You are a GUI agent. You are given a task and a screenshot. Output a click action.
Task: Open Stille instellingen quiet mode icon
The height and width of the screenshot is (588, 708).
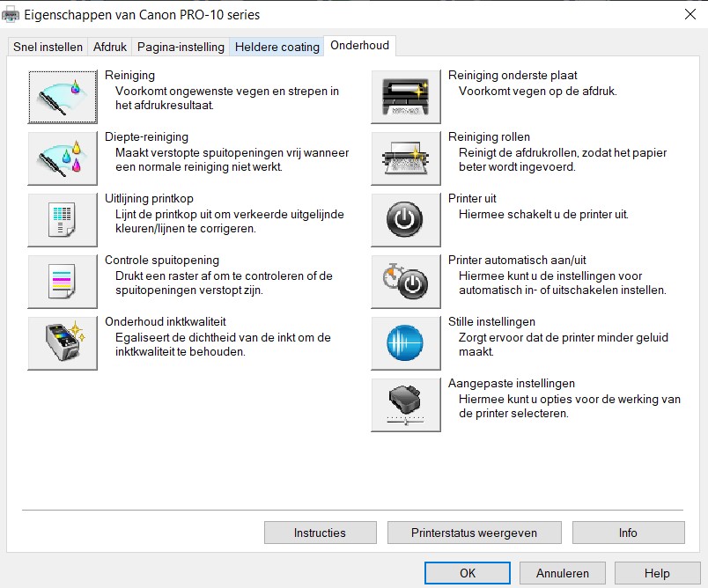click(405, 343)
